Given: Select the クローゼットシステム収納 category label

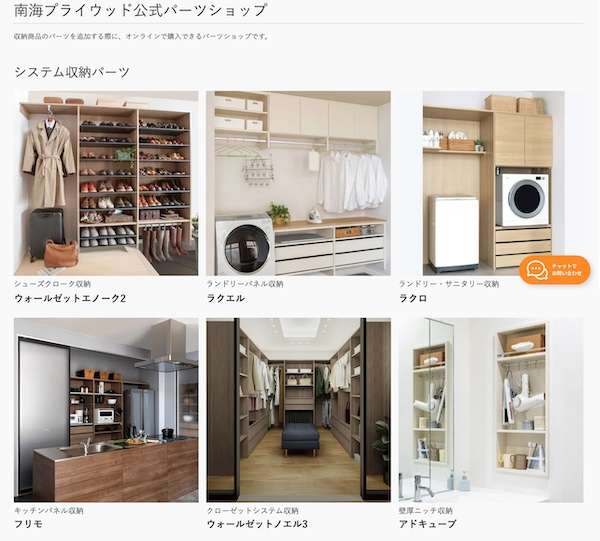Looking at the screenshot, I should 252,510.
